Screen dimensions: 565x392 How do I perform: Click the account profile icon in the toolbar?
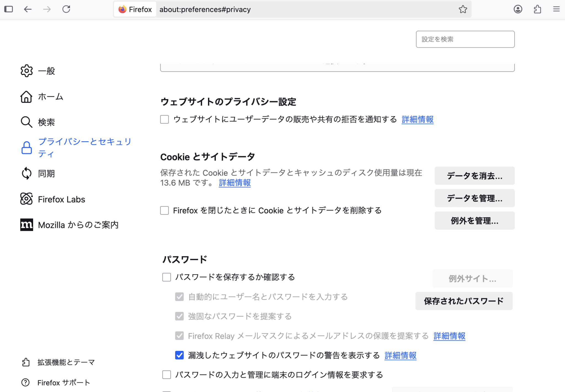click(x=518, y=9)
